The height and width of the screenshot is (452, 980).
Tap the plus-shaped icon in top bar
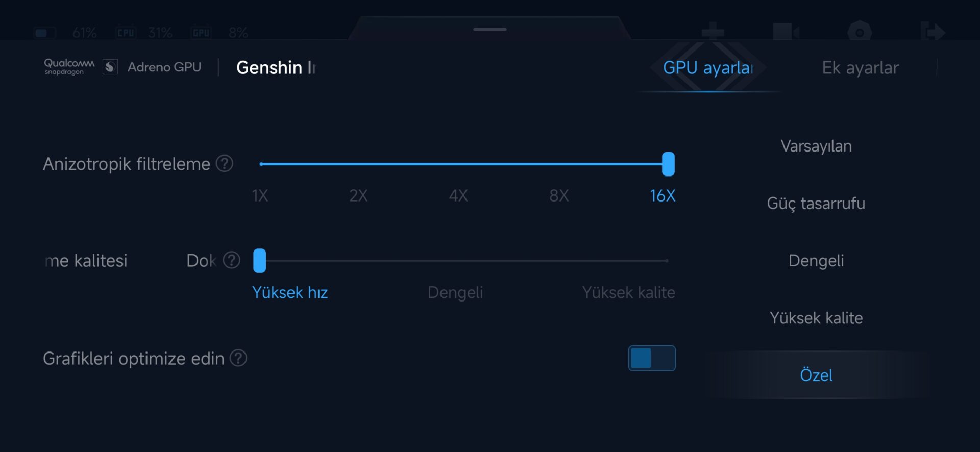(713, 31)
